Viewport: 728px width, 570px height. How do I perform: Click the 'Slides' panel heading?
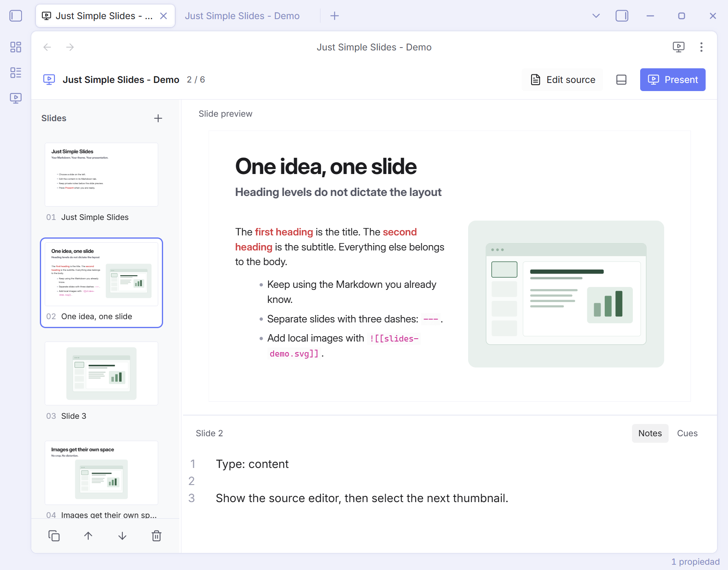54,118
